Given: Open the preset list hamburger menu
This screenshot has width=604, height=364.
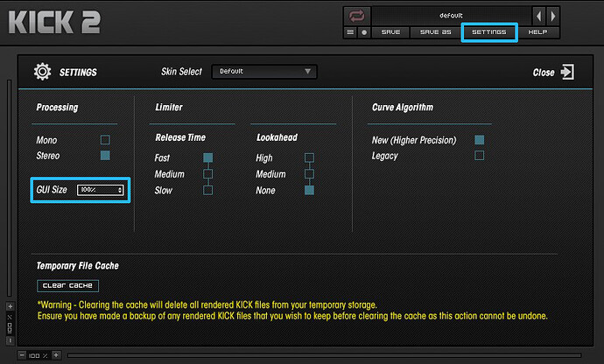Looking at the screenshot, I should tap(350, 32).
